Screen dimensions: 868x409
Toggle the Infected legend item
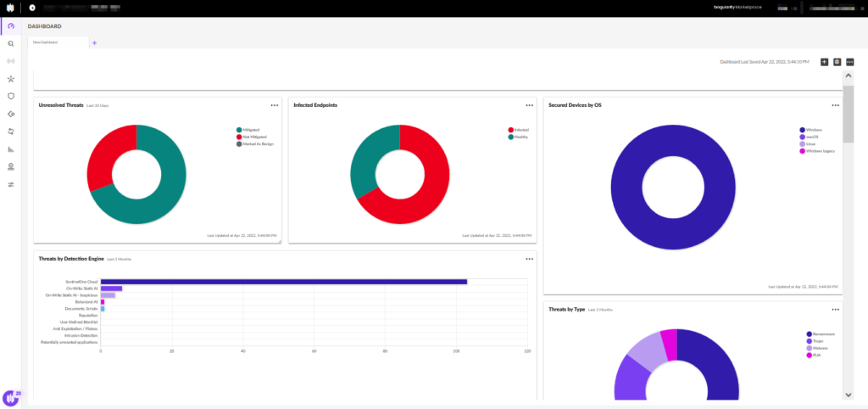click(x=518, y=130)
